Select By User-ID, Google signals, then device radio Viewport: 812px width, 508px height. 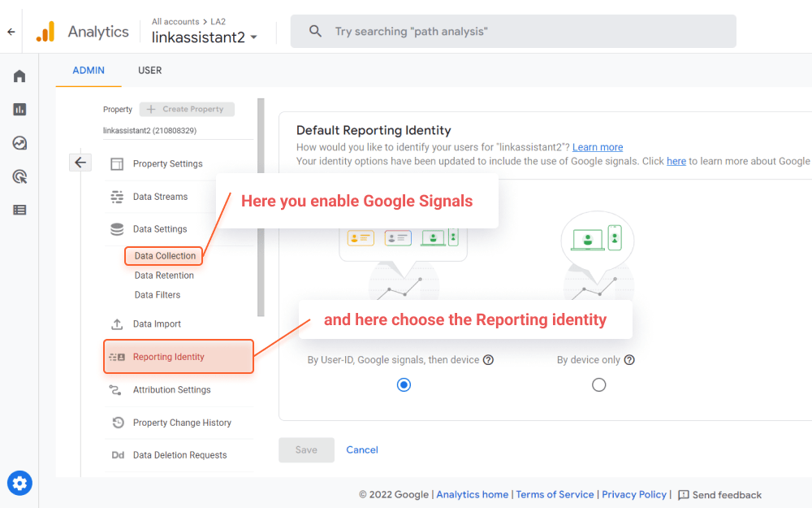point(404,384)
